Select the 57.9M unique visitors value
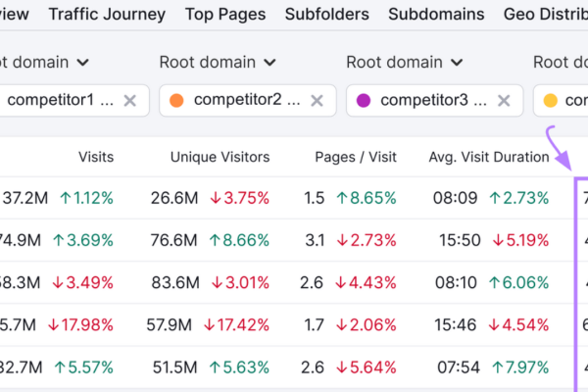Screen dimensions: 588x392 coord(170,325)
